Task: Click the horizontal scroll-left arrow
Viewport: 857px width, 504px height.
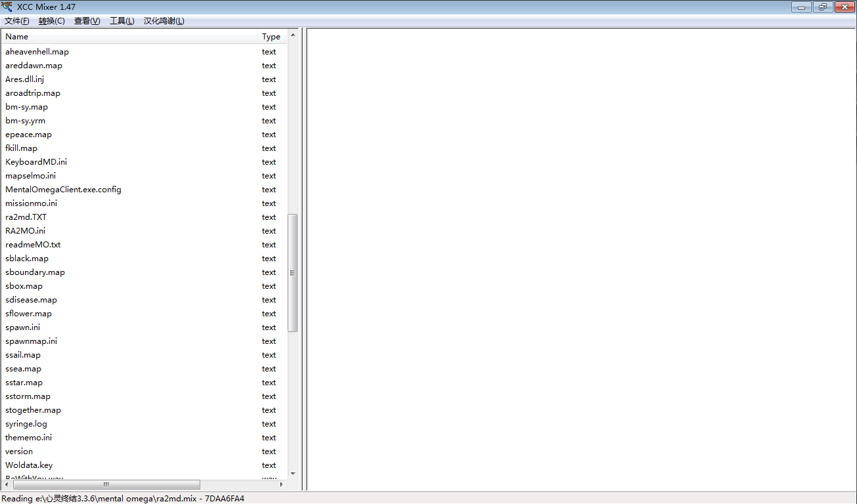Action: tap(7, 484)
